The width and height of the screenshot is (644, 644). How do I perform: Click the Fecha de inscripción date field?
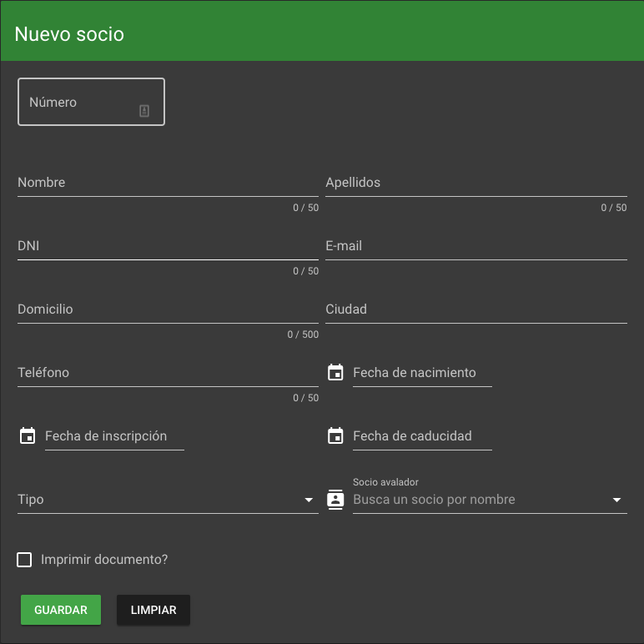114,436
